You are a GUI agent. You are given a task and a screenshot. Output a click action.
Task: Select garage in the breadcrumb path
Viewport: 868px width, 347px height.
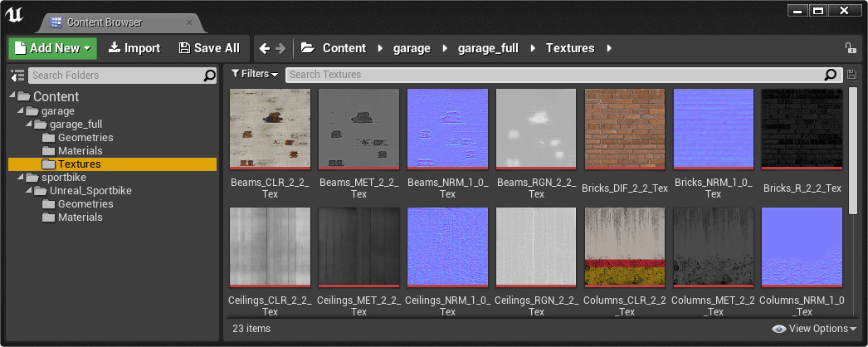click(412, 48)
